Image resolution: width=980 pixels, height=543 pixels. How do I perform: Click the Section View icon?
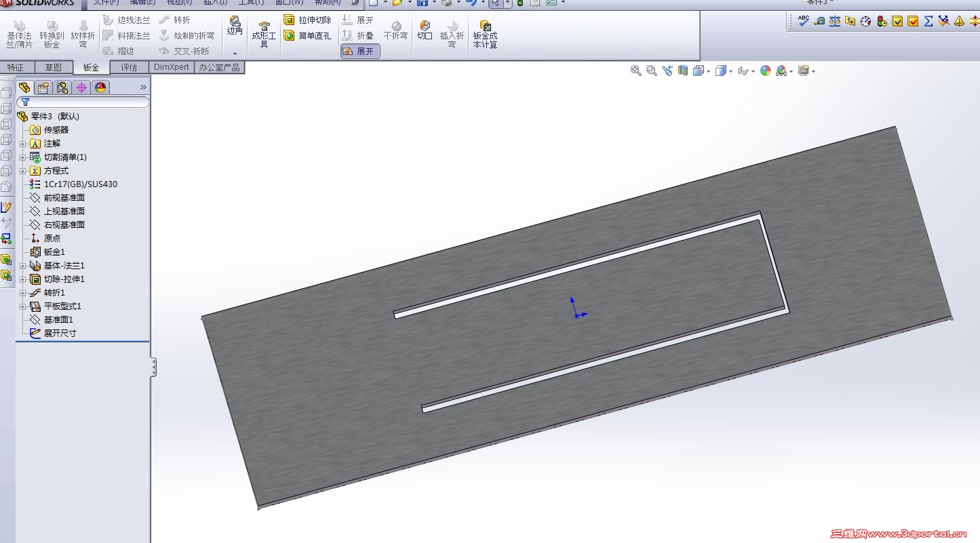coord(683,71)
